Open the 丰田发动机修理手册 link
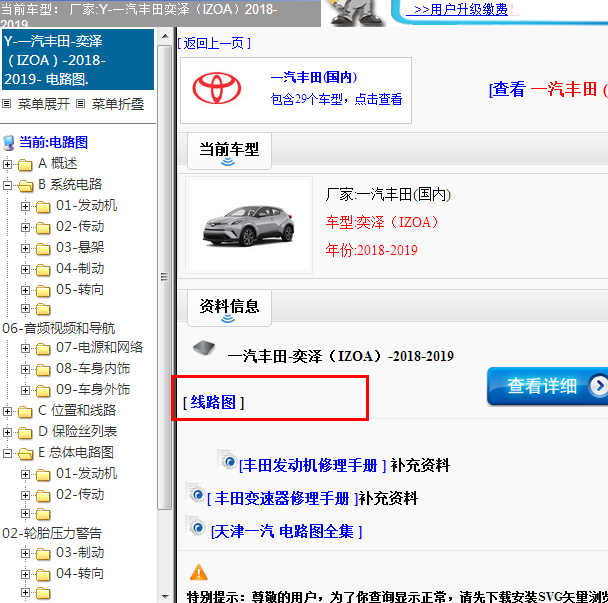The image size is (608, 603). click(x=313, y=465)
